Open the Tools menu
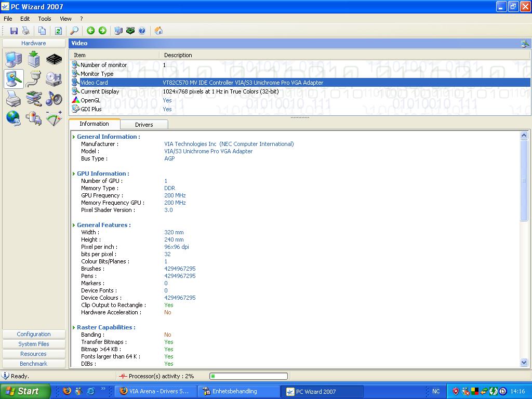 45,19
